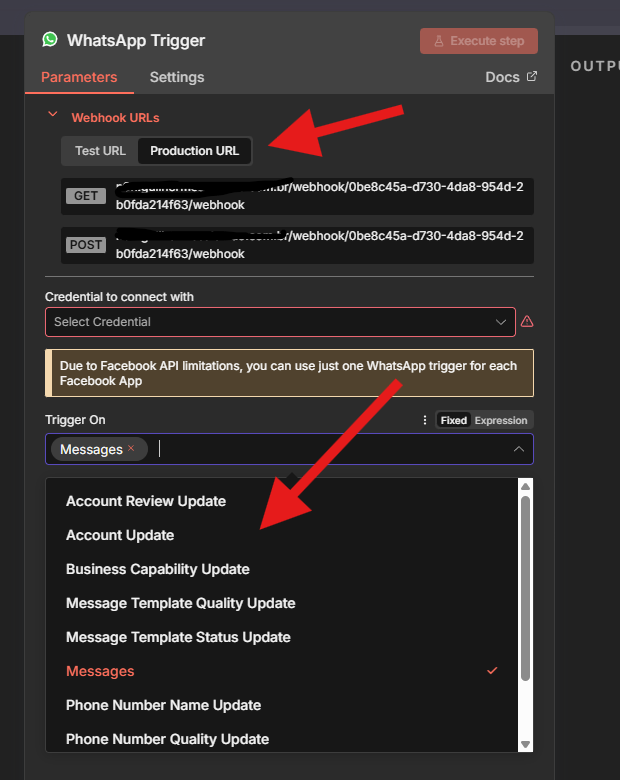Set Trigger On mode to Fixed

click(x=453, y=420)
